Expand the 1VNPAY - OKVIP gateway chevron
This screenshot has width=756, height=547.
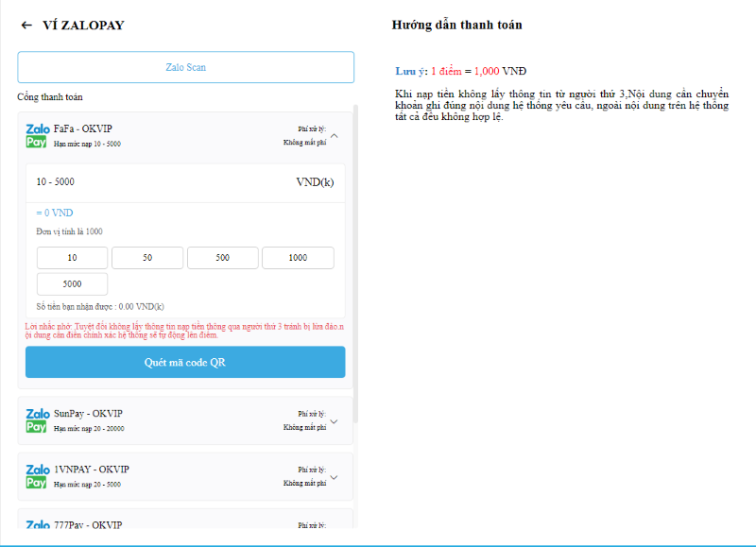335,477
